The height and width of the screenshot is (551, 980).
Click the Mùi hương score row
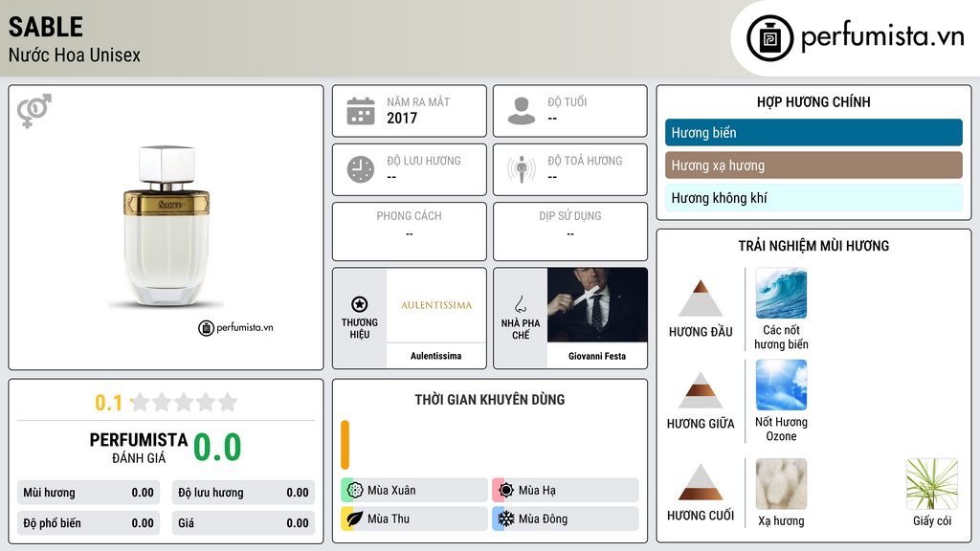coord(88,493)
